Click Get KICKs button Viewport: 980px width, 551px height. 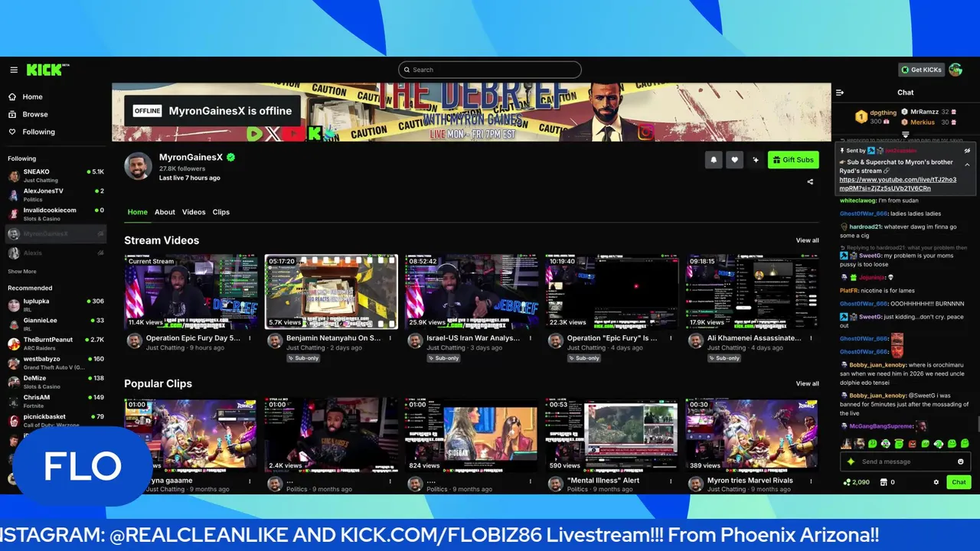point(921,70)
